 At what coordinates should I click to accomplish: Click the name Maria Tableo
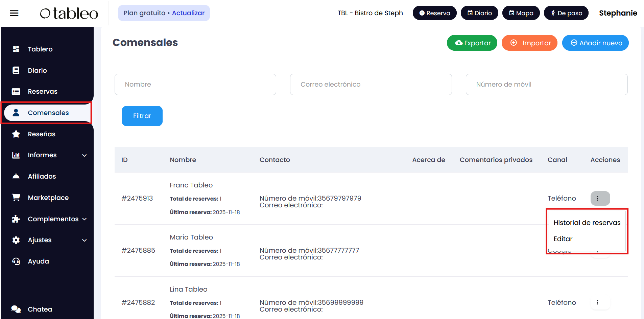coord(191,237)
